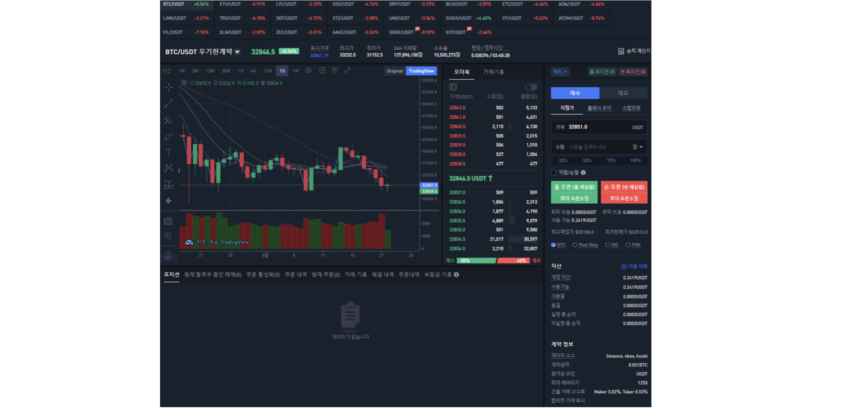Image resolution: width=868 pixels, height=411 pixels.
Task: Set quantity to 50% with the preset slider
Action: [587, 160]
